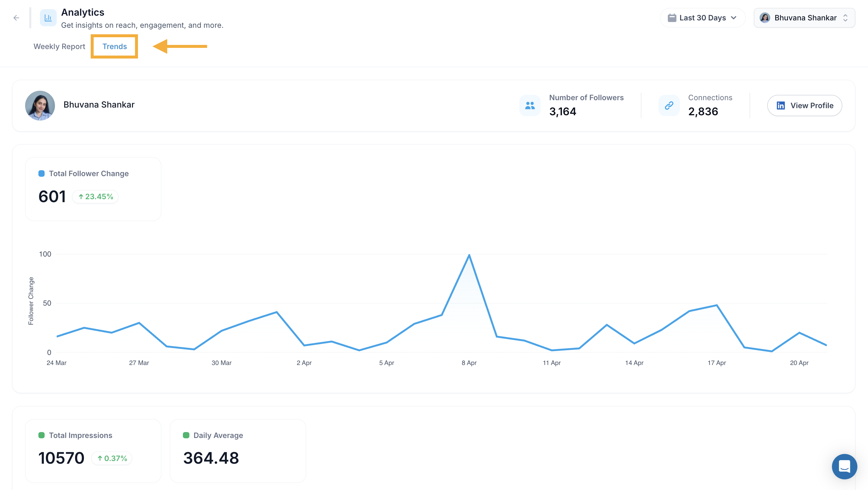Image resolution: width=868 pixels, height=490 pixels.
Task: Click the LinkedIn logo in View Profile
Action: [x=781, y=106]
